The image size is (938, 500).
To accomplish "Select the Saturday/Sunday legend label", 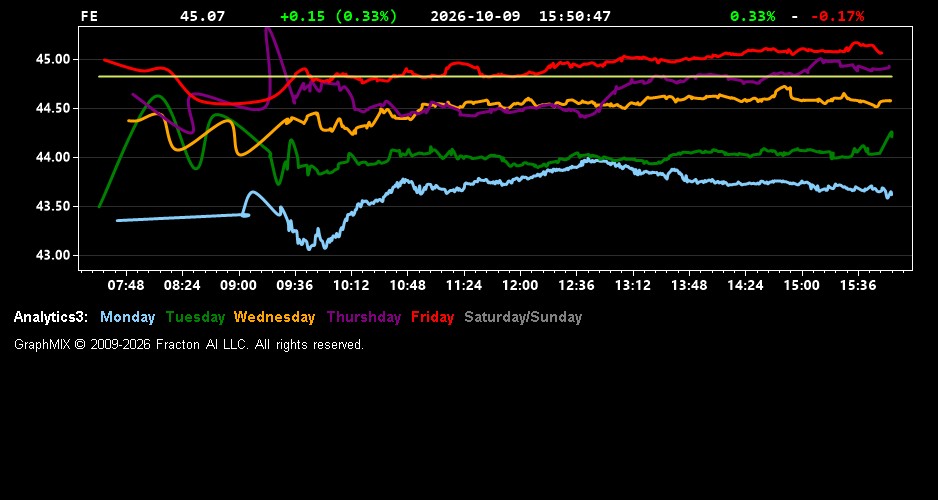I will [523, 318].
